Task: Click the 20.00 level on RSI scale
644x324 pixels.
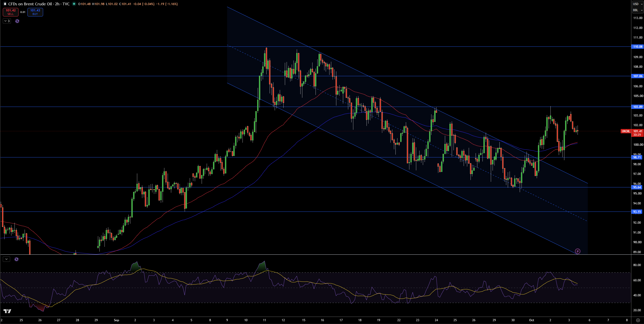Action: click(637, 310)
